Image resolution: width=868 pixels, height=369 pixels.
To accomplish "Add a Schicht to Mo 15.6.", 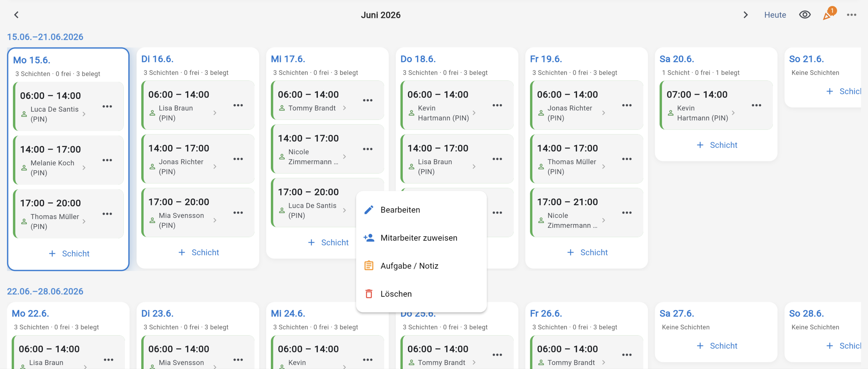I will point(69,254).
